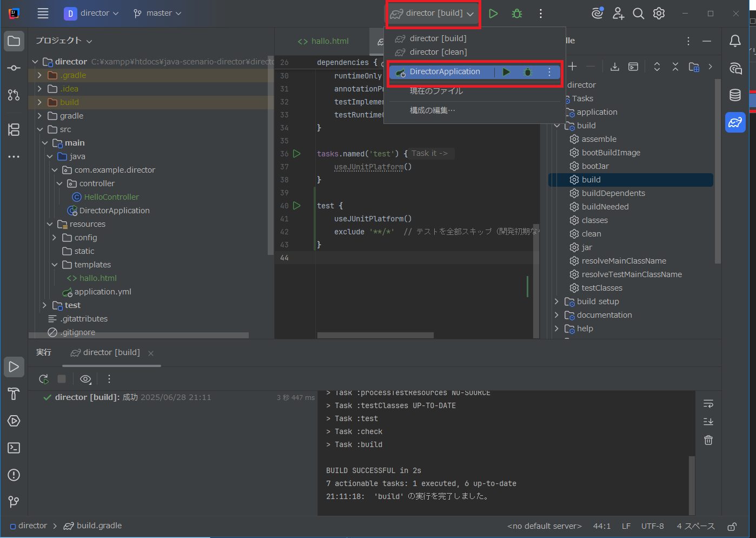This screenshot has width=756, height=538.
Task: Open Code With Me add-user icon
Action: click(618, 14)
